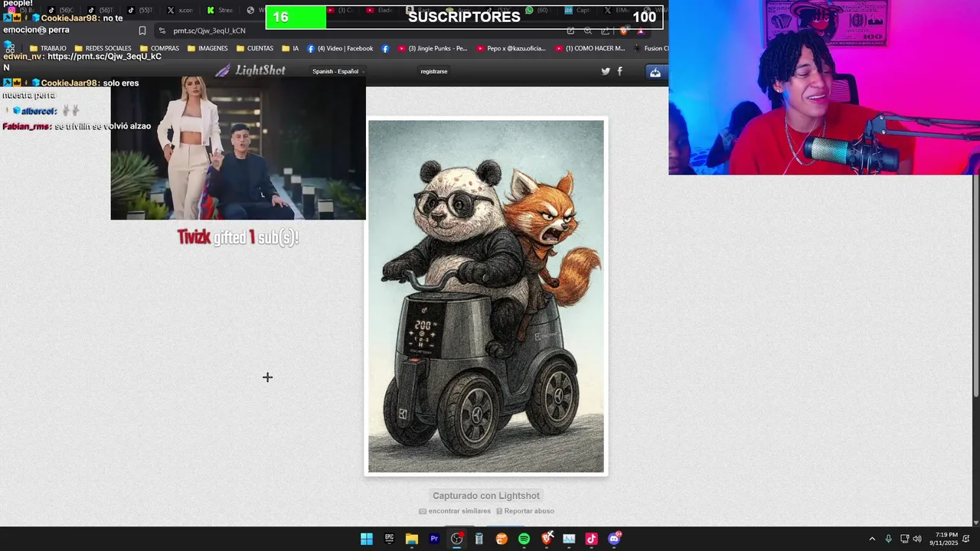Click the prnt.sc address bar URL
This screenshot has height=551, width=980.
pos(210,31)
